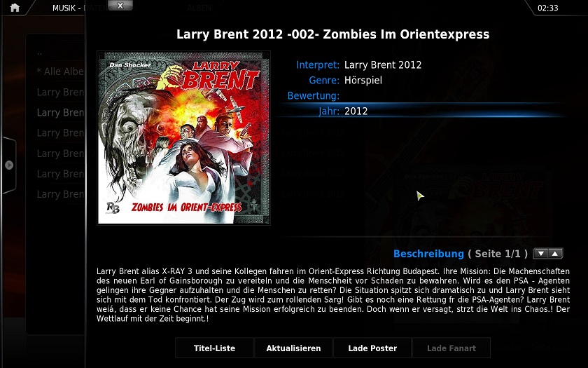The image size is (588, 368).
Task: Go to the Home screen icon
Action: click(15, 8)
